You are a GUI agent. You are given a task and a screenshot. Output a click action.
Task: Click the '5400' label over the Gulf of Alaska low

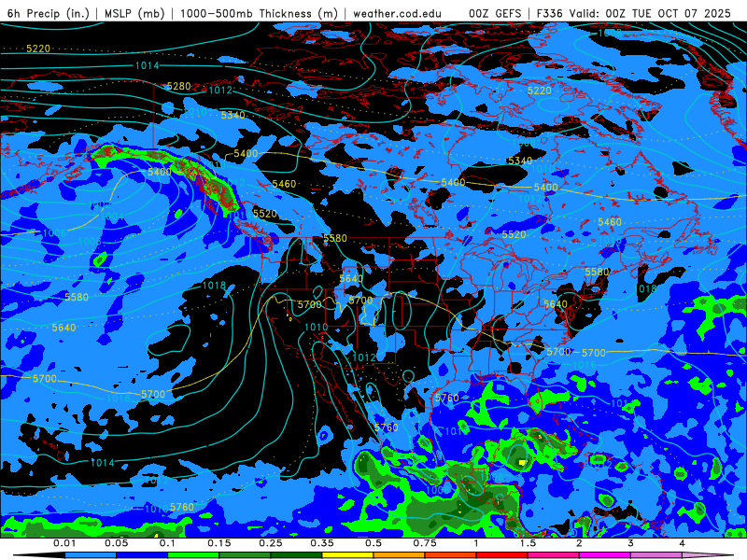coord(159,172)
